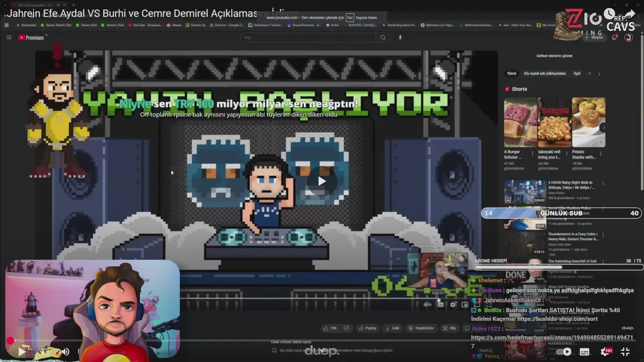Image resolution: width=644 pixels, height=362 pixels.
Task: Toggle the inner player's subtitles button
Action: point(441,304)
